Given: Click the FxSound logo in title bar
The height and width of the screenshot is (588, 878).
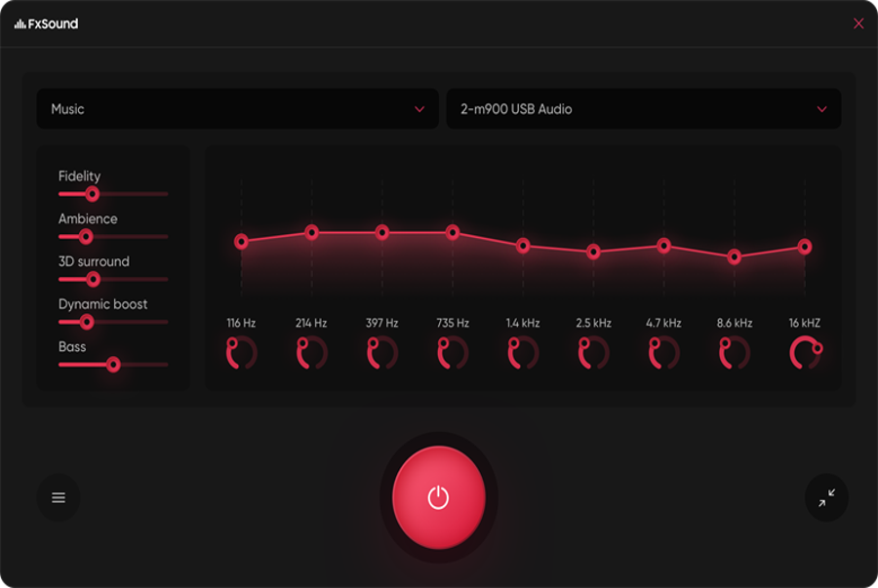Looking at the screenshot, I should click(x=46, y=23).
